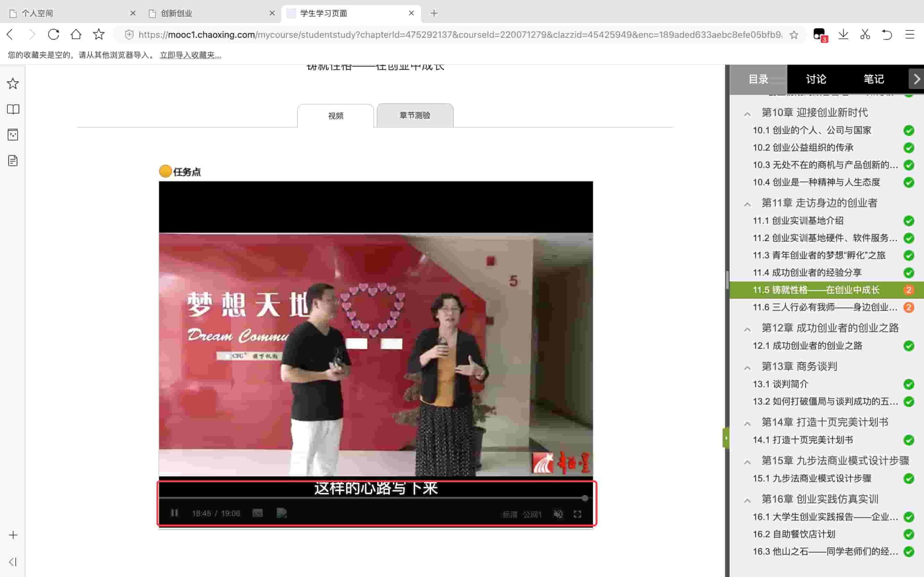The image size is (924, 577).
Task: Collapse 第13章 商务谈判 section
Action: click(x=748, y=367)
